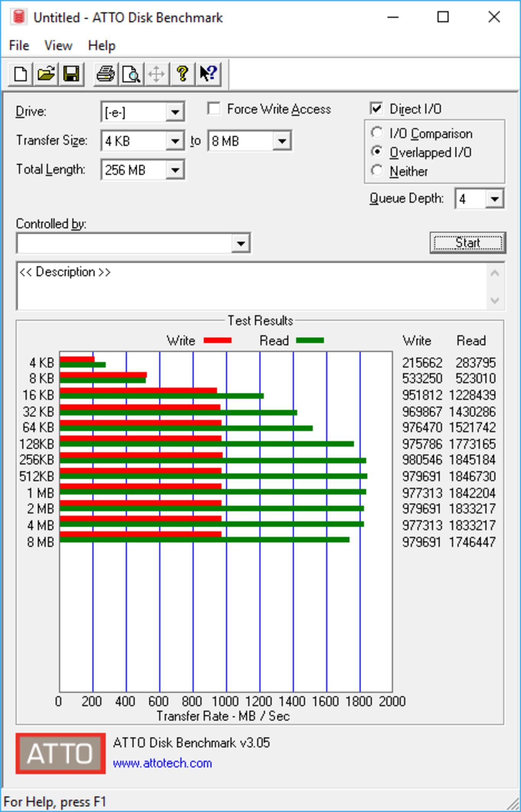Click the red write bar for 4 KB
Image resolution: width=521 pixels, height=812 pixels.
(77, 360)
